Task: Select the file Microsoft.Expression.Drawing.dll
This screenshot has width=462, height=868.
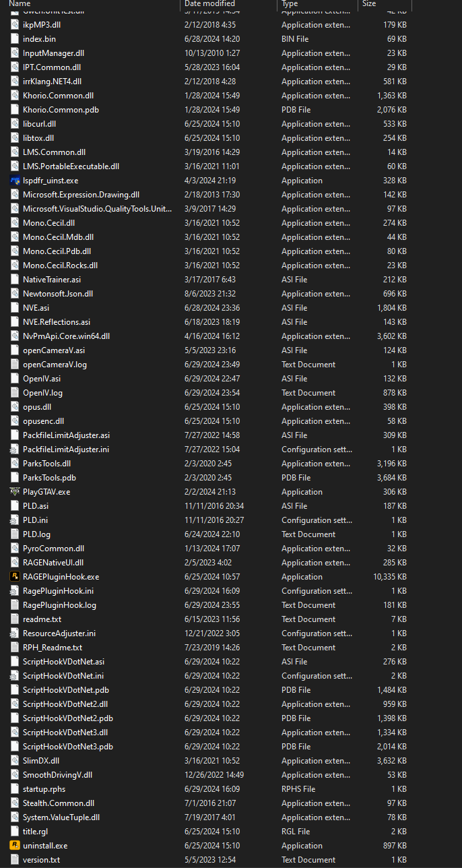Action: [81, 195]
